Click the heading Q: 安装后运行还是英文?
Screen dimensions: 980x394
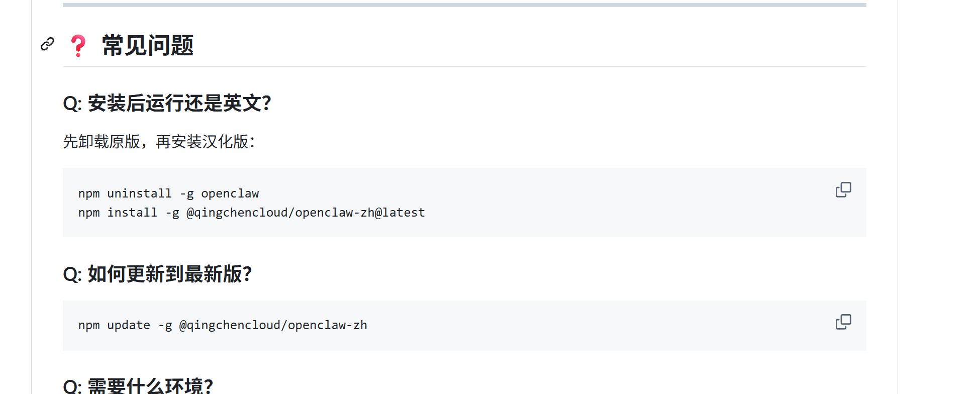167,104
